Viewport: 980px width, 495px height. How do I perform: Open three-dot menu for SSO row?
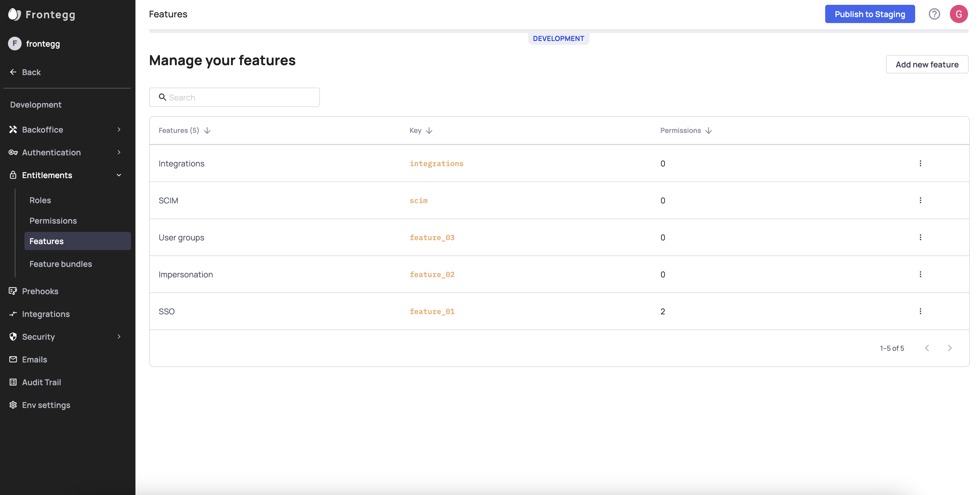click(920, 311)
